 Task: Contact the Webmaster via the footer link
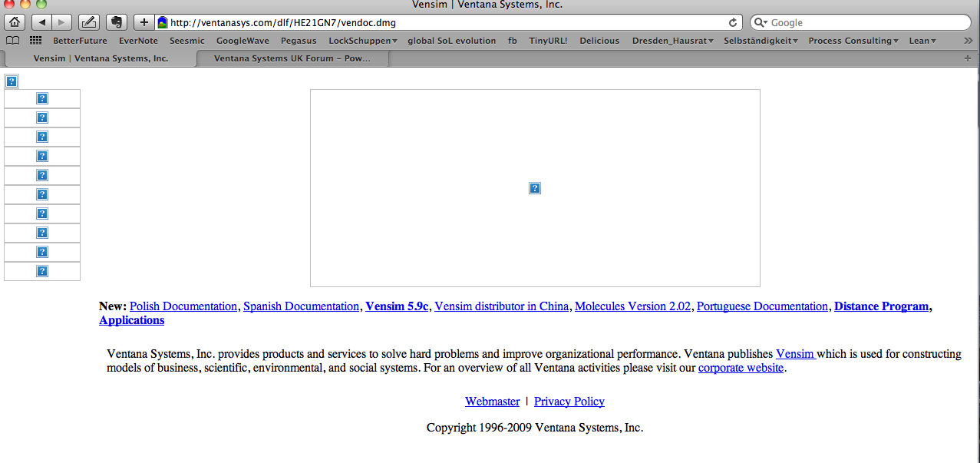pos(492,402)
